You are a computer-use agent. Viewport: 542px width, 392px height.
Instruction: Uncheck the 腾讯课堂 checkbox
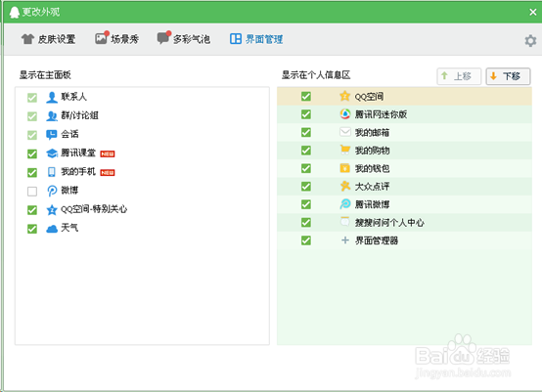[x=32, y=153]
